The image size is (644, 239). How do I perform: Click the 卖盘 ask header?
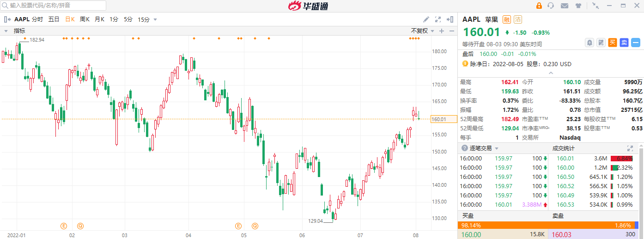point(559,216)
